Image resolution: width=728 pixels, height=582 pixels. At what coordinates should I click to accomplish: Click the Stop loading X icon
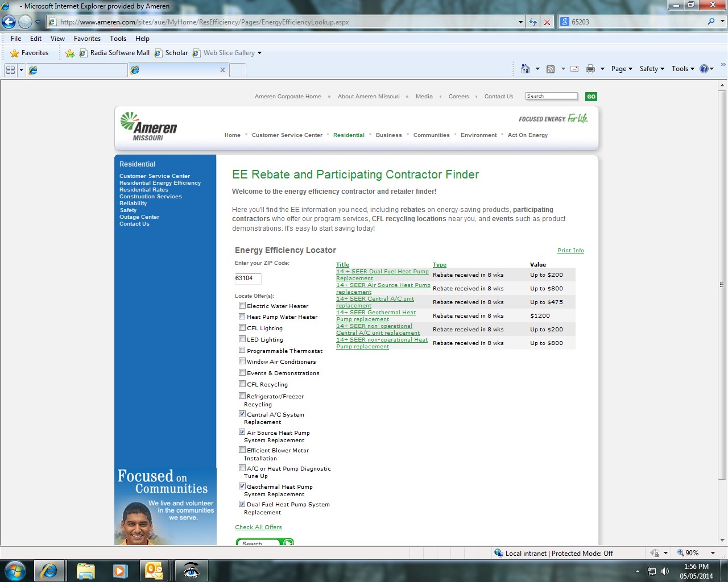(x=547, y=22)
